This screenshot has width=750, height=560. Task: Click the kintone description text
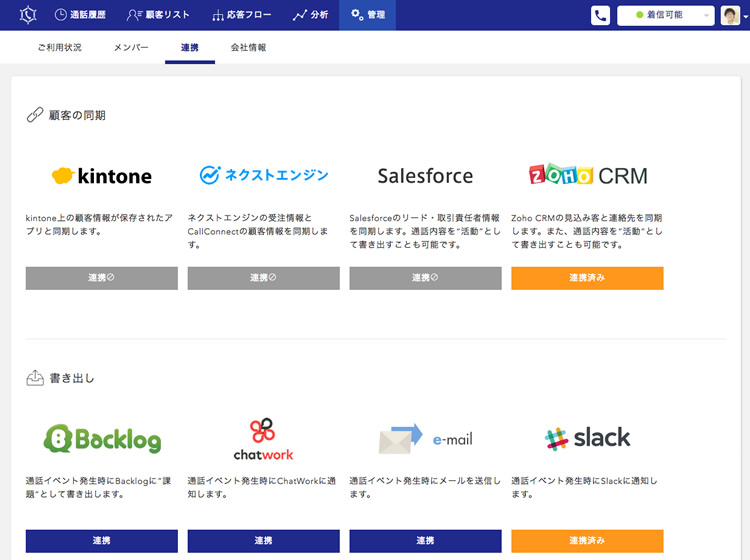[99, 225]
